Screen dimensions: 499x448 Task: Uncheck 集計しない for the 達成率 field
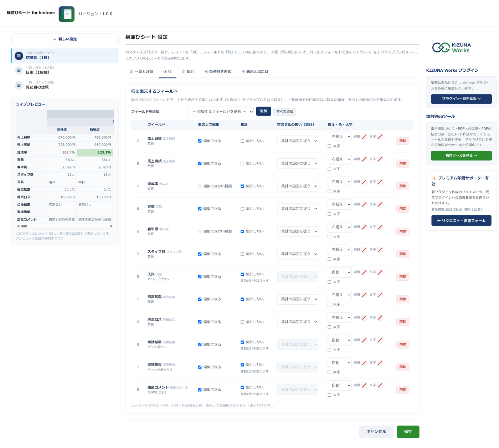pyautogui.click(x=242, y=186)
